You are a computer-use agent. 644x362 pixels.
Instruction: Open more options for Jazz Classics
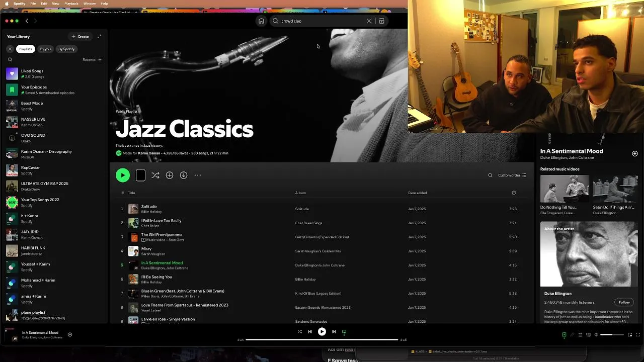click(x=198, y=175)
